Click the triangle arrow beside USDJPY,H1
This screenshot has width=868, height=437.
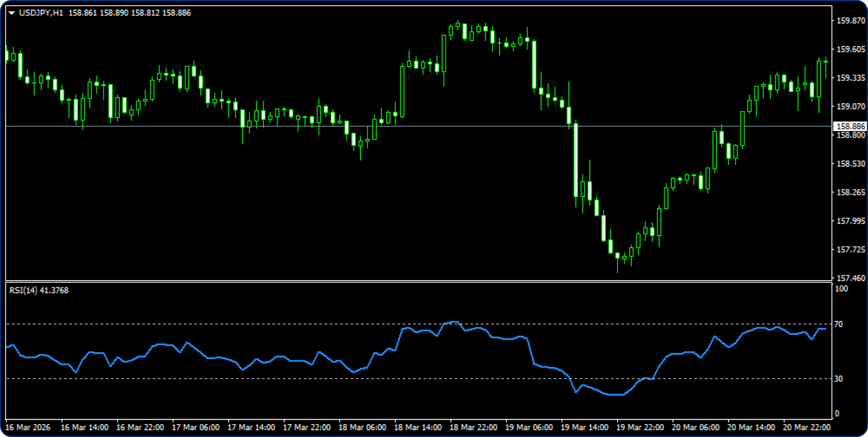coord(12,13)
